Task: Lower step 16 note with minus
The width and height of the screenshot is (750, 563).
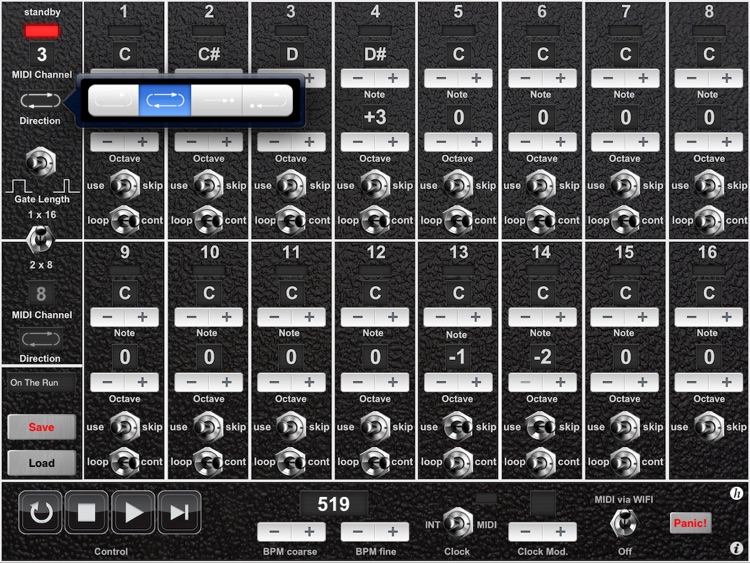Action: (692, 317)
